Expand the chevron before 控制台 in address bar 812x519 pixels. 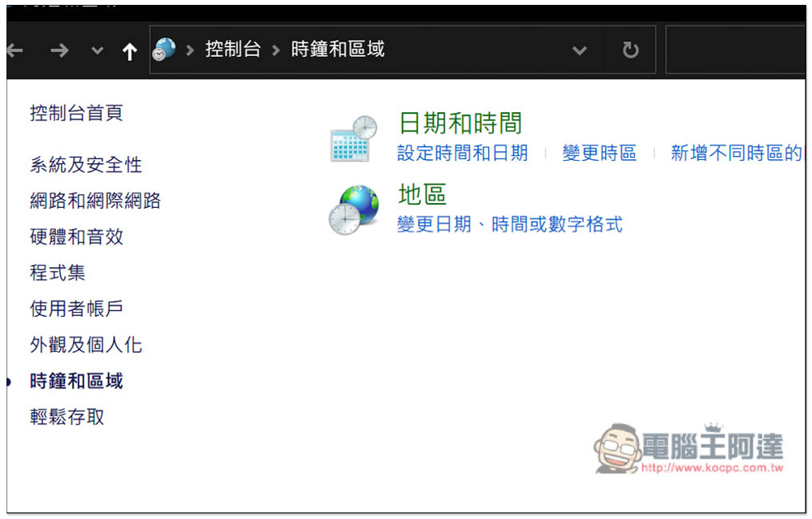190,50
